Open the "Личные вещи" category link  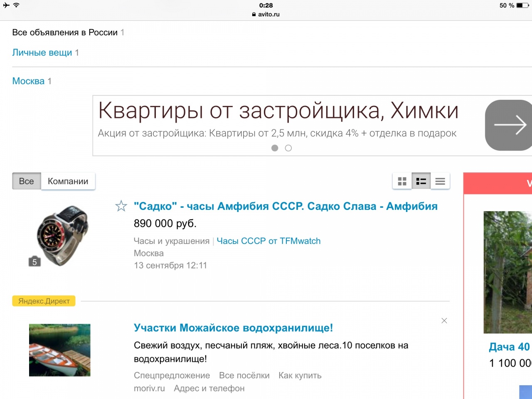coord(42,53)
